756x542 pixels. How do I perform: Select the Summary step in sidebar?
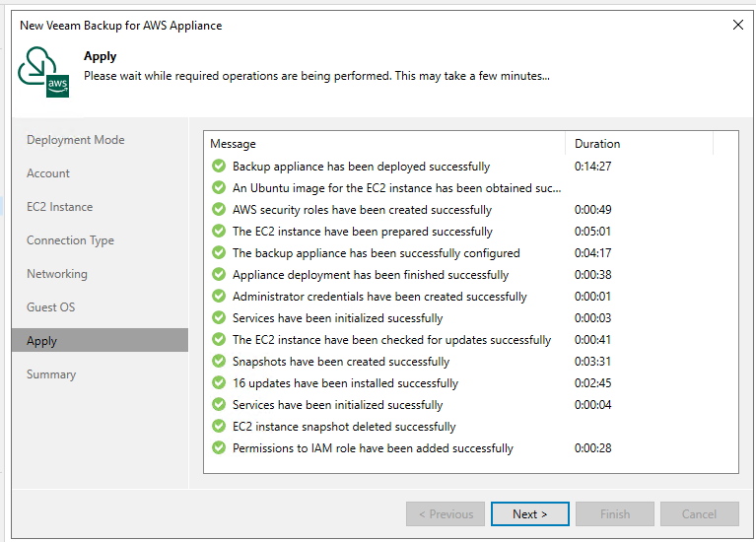51,374
